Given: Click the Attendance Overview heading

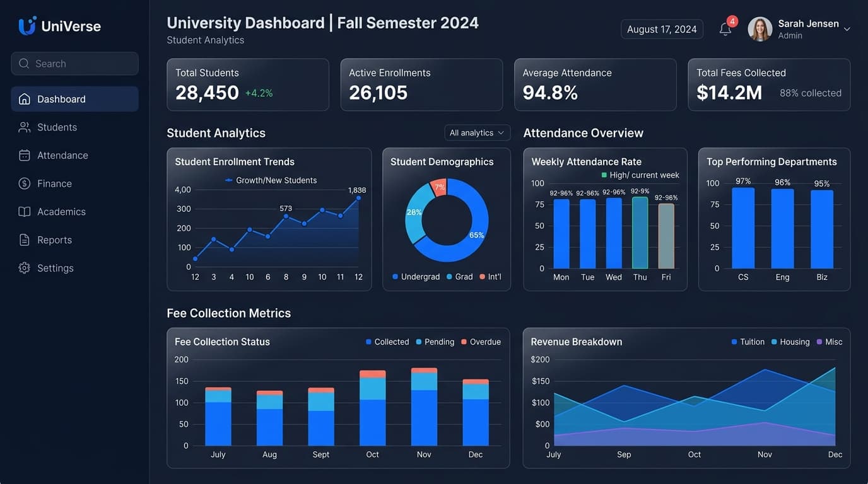Looking at the screenshot, I should [x=584, y=133].
